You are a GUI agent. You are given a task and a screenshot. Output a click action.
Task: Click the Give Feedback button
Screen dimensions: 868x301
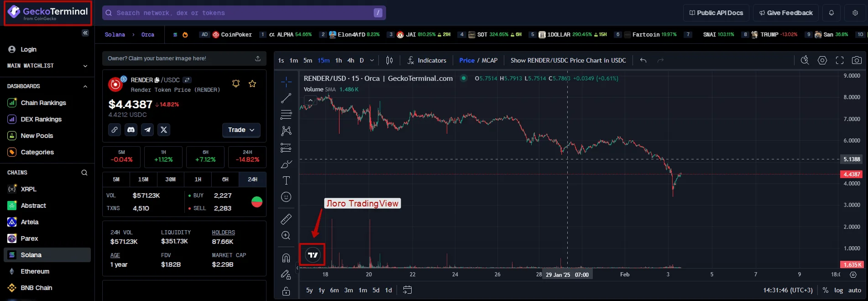786,13
